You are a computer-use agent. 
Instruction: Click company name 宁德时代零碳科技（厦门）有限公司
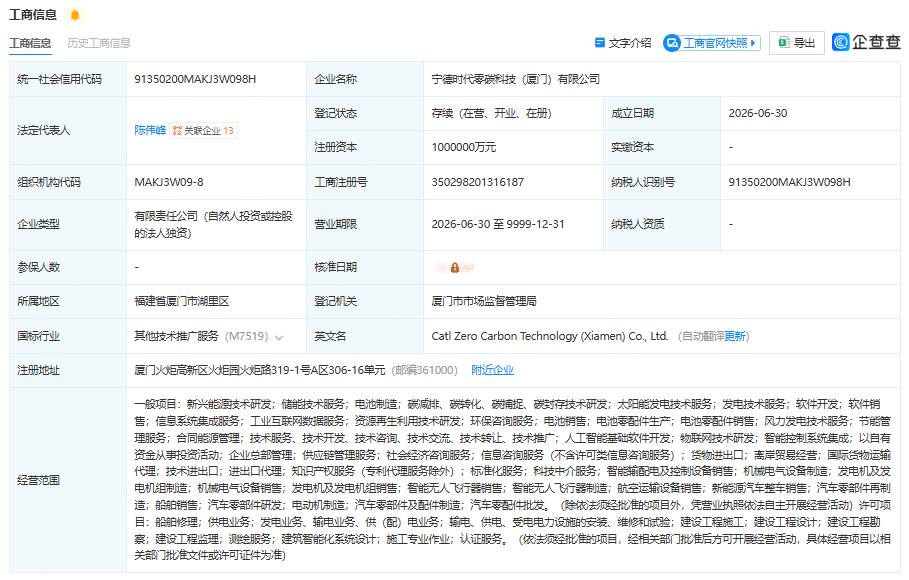[x=515, y=79]
